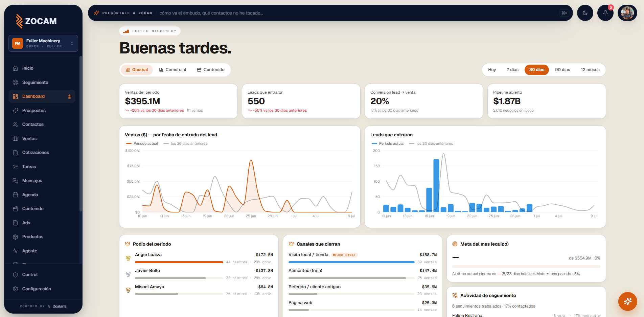Click the MEJOR CANAL badge
Viewport: 644px width, 317px height.
coord(344,255)
